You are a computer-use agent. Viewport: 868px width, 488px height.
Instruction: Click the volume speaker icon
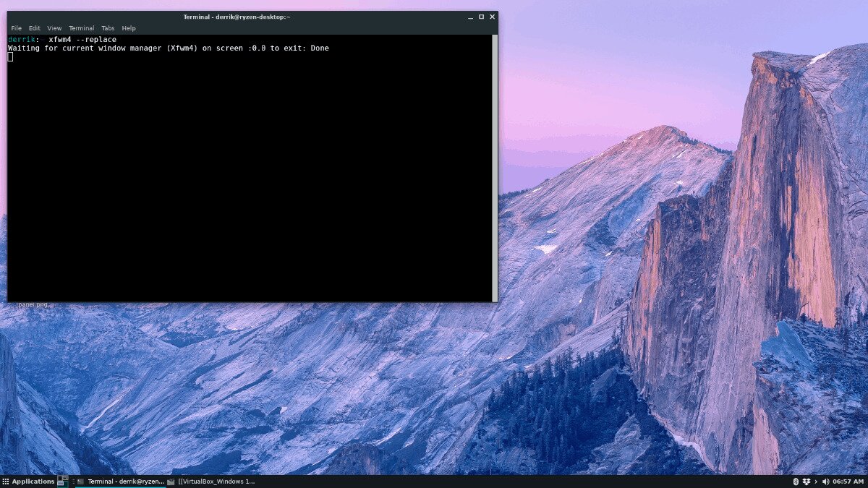825,481
